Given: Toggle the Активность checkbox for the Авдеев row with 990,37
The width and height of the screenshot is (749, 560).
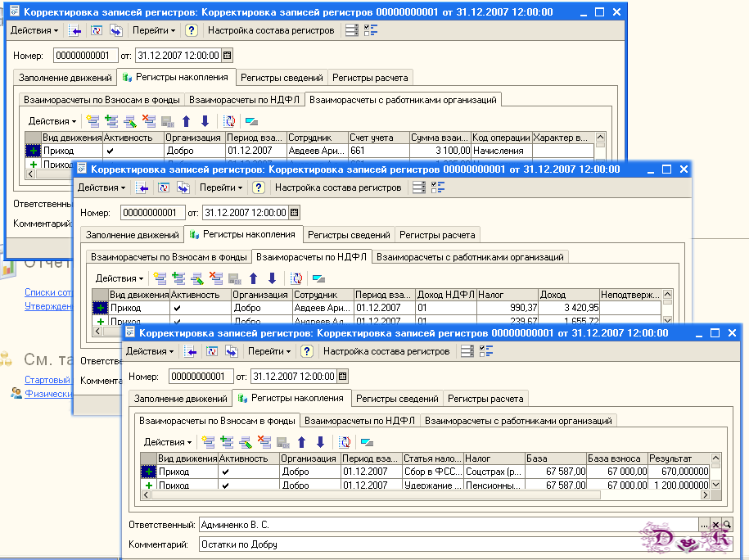Looking at the screenshot, I should pos(177,308).
